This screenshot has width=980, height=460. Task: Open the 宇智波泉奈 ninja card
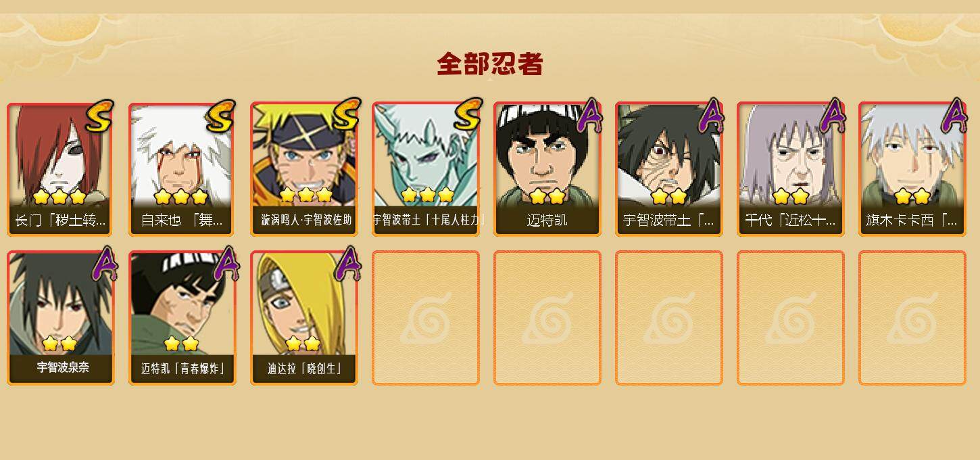pos(61,318)
